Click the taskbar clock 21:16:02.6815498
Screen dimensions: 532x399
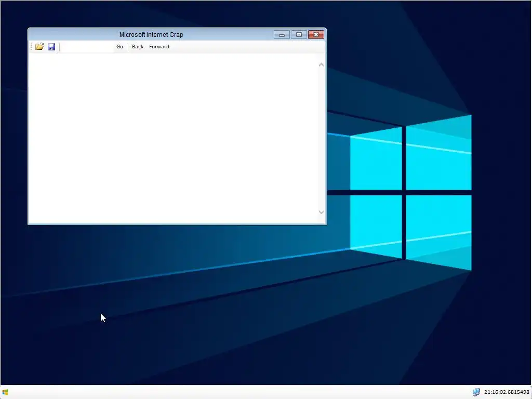[507, 392]
